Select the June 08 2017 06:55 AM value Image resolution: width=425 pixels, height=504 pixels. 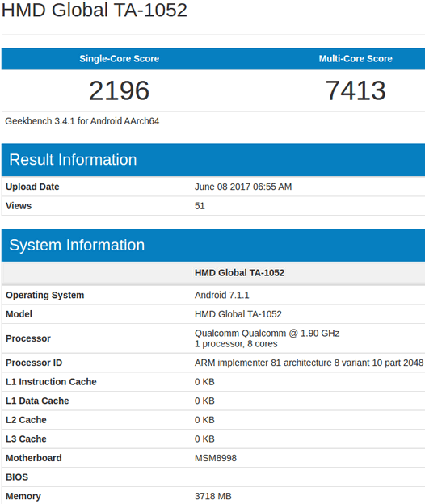[243, 187]
